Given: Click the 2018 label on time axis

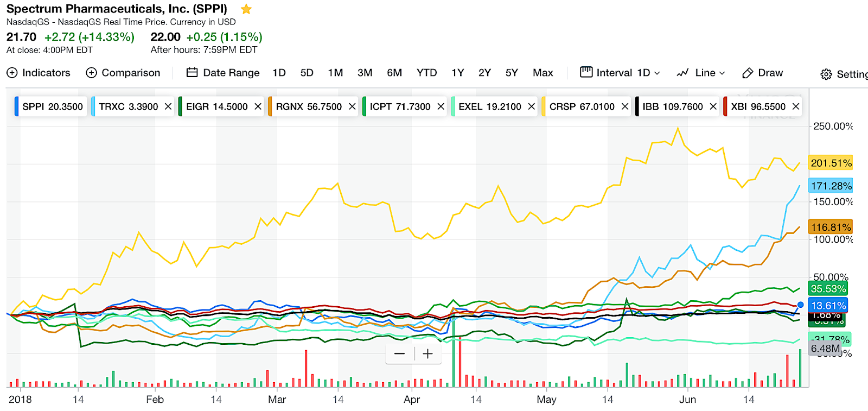Looking at the screenshot, I should [x=20, y=400].
